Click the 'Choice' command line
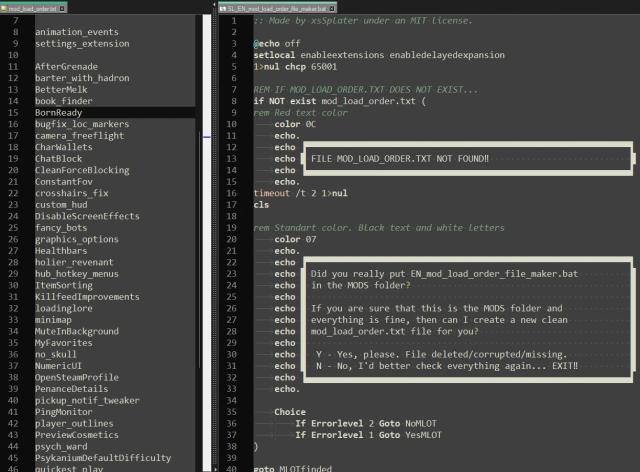Screen dimensions: 640x472 click(x=290, y=411)
